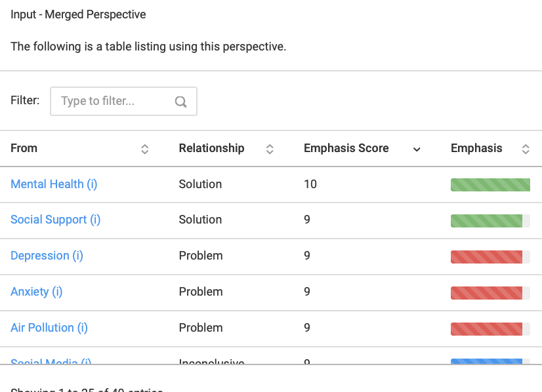The image size is (542, 392).
Task: Click the Relationship column header text
Action: coord(211,148)
